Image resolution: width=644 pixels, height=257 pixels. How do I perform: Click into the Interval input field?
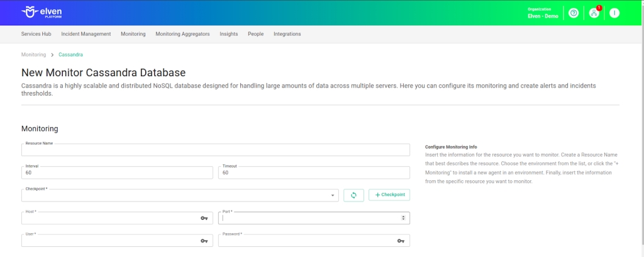coord(117,173)
